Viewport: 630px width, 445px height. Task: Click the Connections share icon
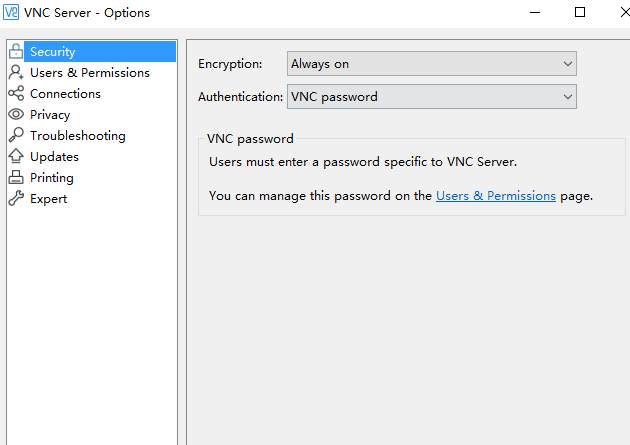(15, 93)
